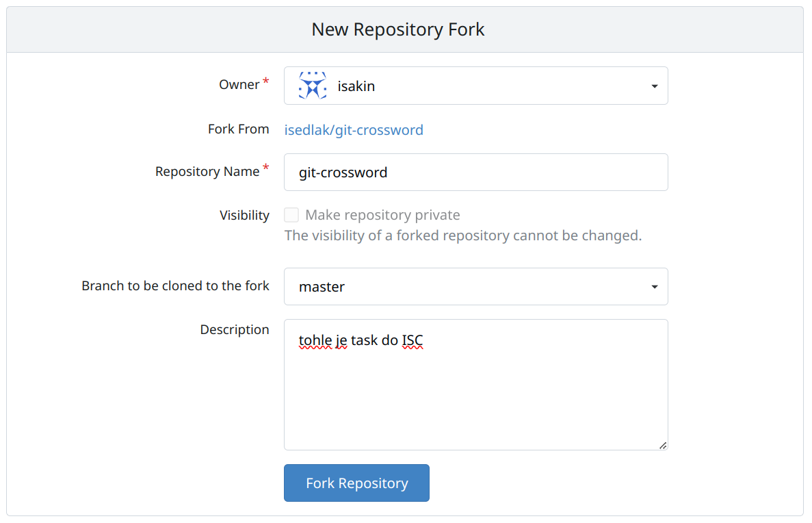Click the New Repository Fork heading

tap(397, 29)
